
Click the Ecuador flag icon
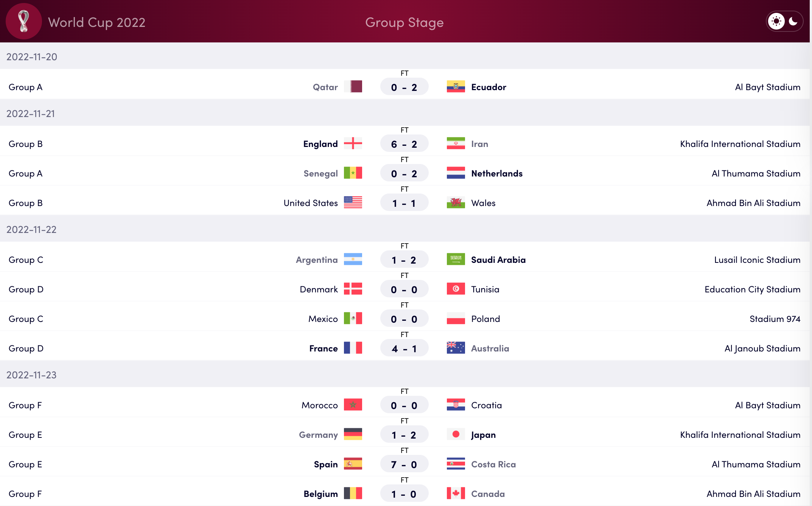tap(456, 87)
